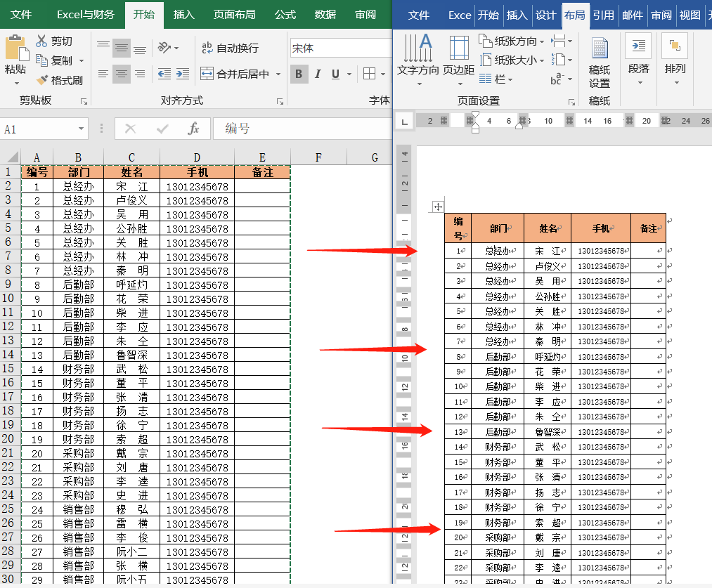Open Manuscript Paper settings (稿纸设置) in Word
Image resolution: width=712 pixels, height=588 pixels.
coord(600,63)
